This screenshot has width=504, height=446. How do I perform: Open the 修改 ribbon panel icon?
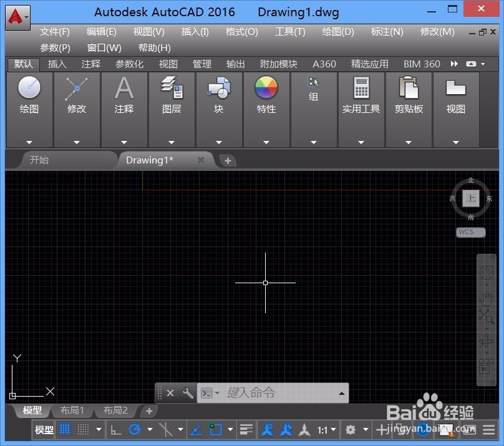(77, 88)
